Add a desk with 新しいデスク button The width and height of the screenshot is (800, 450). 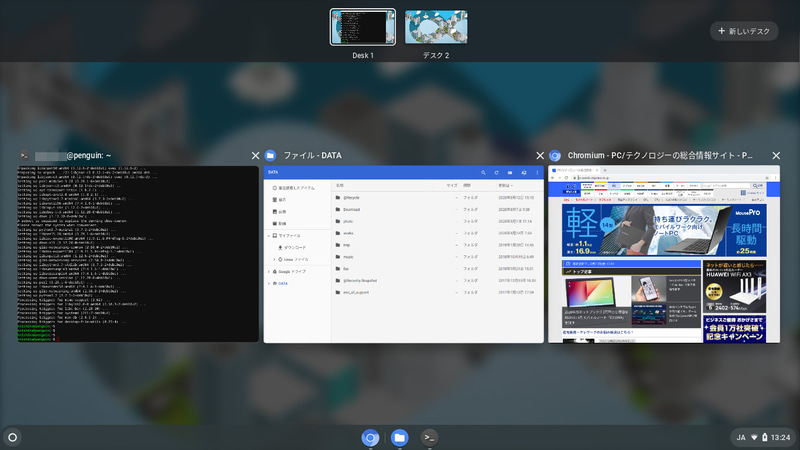744,31
